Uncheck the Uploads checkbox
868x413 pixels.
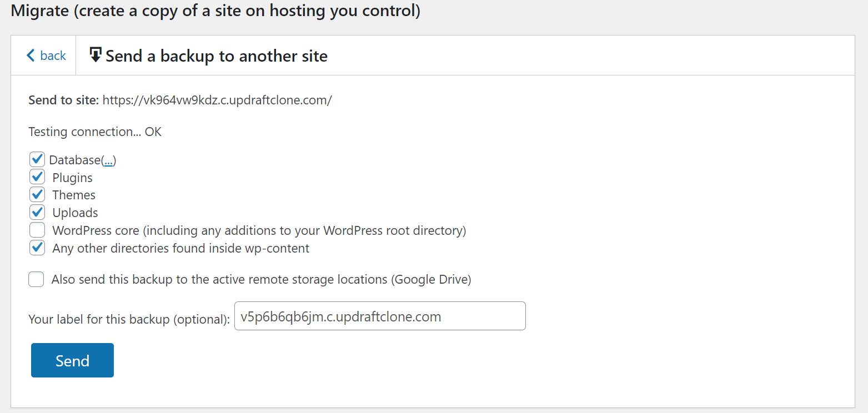37,213
